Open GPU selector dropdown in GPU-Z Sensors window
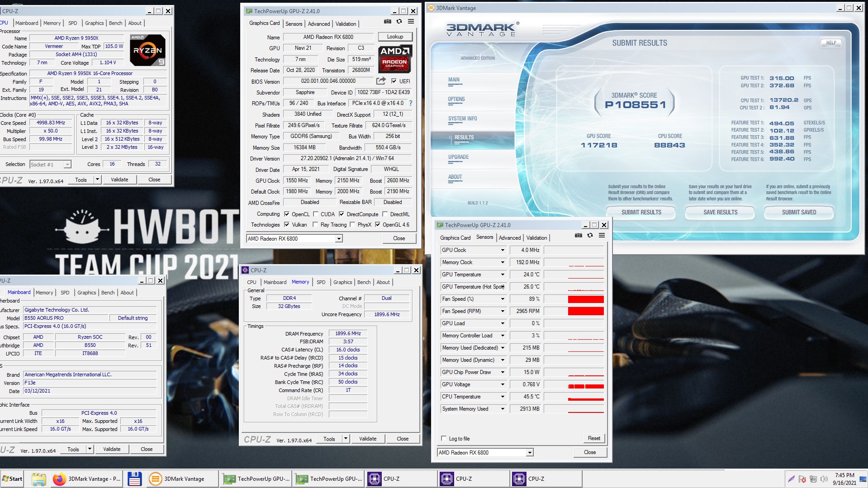Image resolution: width=868 pixels, height=488 pixels. (529, 452)
